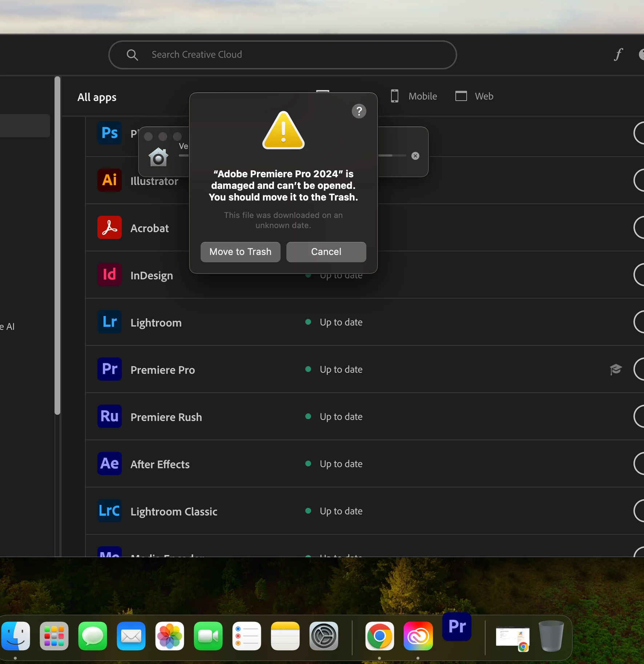Screen dimensions: 644x664
Task: Click the Premiere Pro Pr list icon
Action: pos(109,369)
